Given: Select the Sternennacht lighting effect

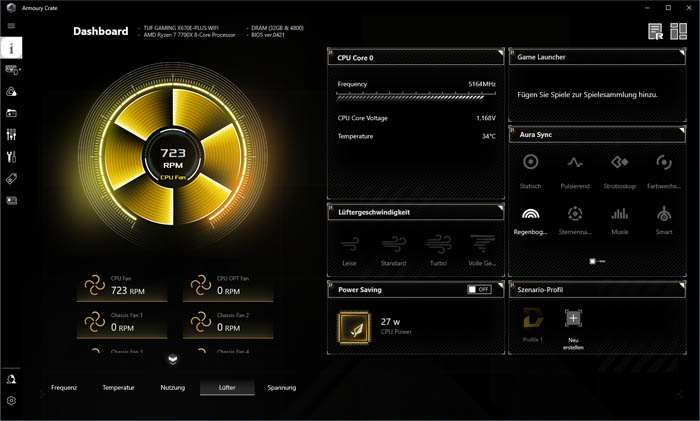Looking at the screenshot, I should click(x=575, y=221).
